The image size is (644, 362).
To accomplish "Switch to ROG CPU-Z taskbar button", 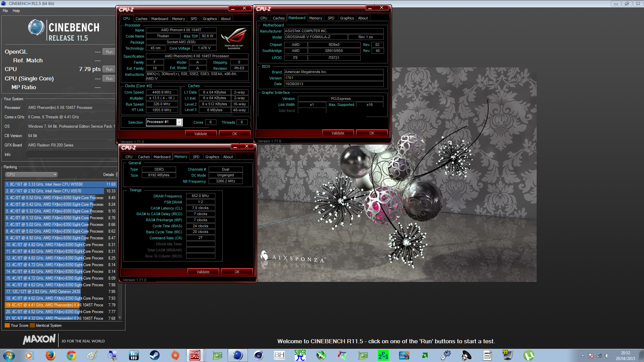I will coord(195,355).
